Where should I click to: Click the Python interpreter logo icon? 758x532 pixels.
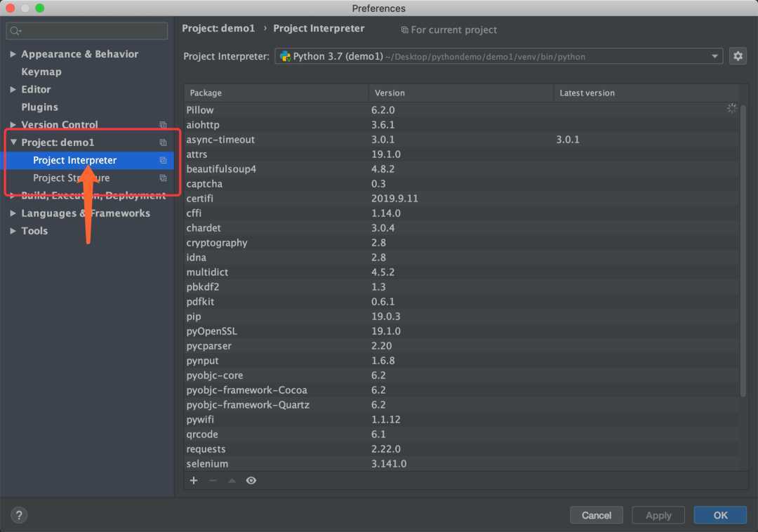[285, 57]
